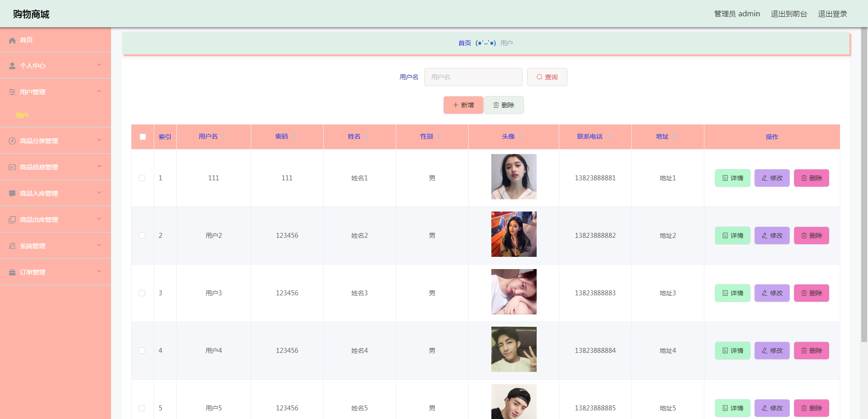Expand the 系统管理 chevron

pyautogui.click(x=99, y=246)
